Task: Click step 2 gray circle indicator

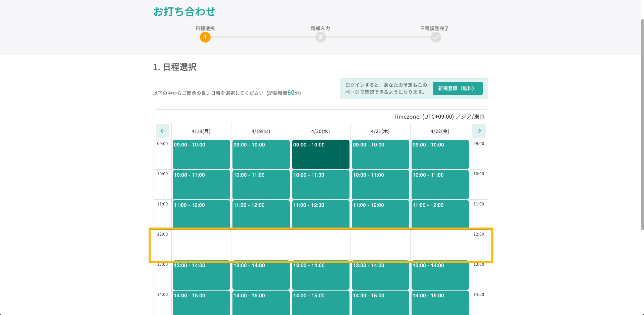Action: pos(321,37)
